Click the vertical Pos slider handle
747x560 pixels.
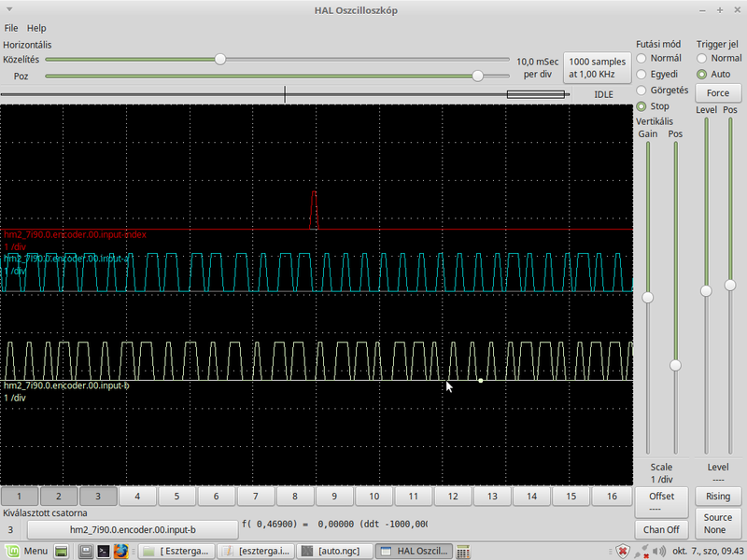click(x=675, y=365)
